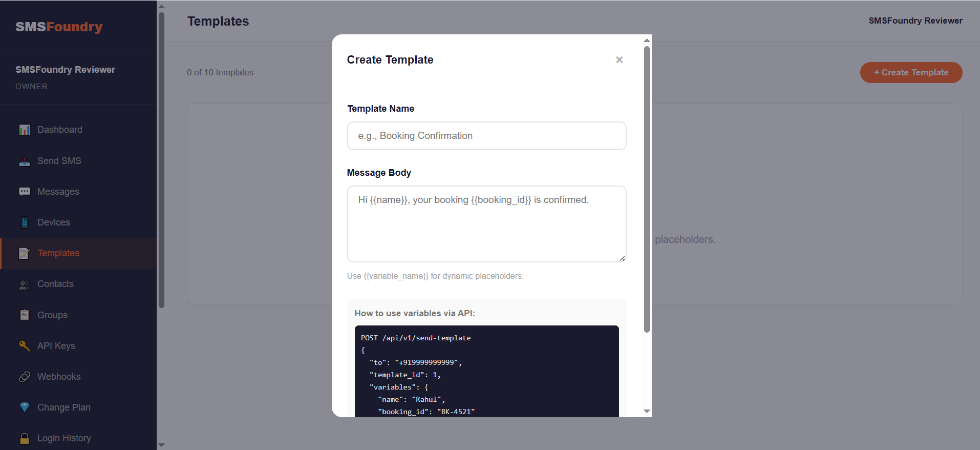Navigate to Webhooks
This screenshot has width=980, height=450.
click(x=78, y=377)
